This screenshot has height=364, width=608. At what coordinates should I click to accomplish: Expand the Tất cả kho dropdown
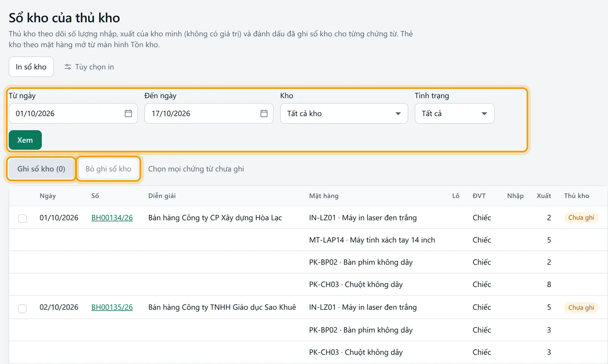click(344, 113)
